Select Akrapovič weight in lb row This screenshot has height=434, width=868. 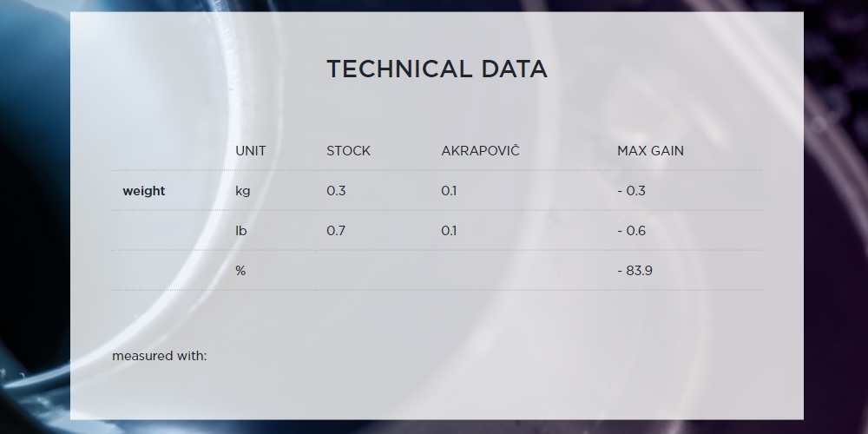coord(449,231)
